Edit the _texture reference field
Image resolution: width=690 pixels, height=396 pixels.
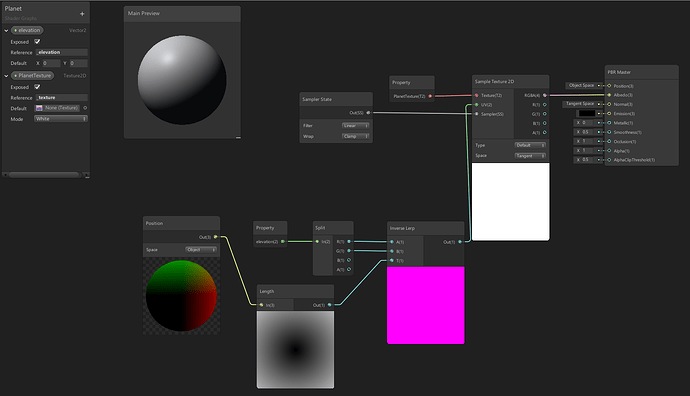(x=62, y=98)
